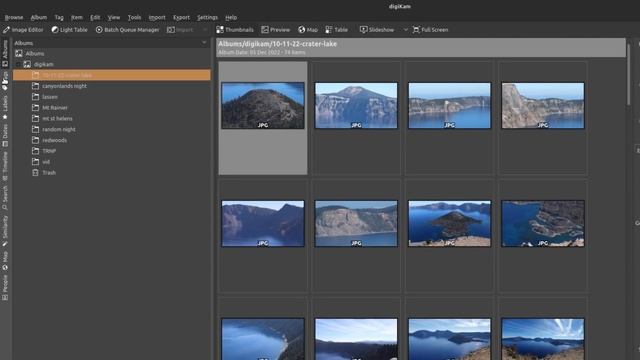640x360 pixels.
Task: Open the Similarity sidebar tab
Action: (x=5, y=230)
